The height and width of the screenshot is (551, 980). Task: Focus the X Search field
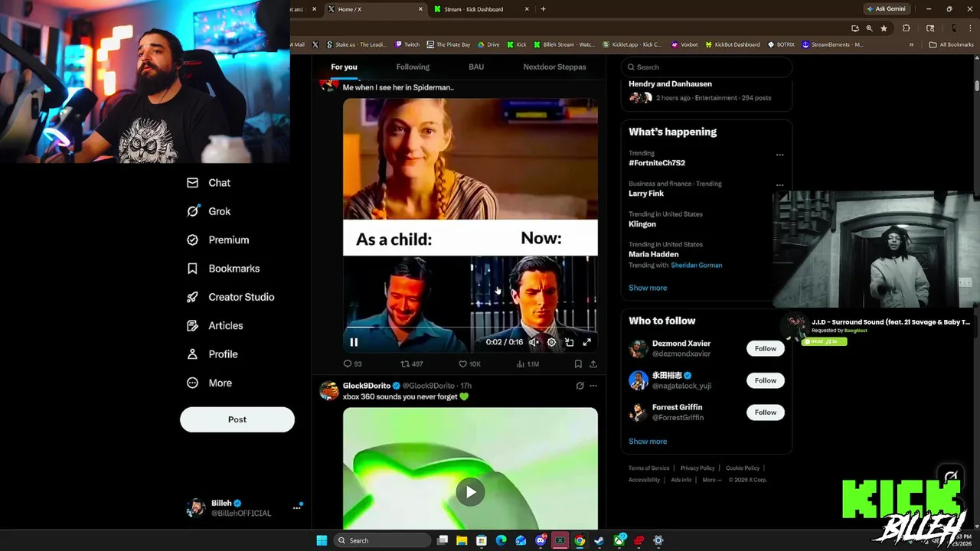click(706, 67)
